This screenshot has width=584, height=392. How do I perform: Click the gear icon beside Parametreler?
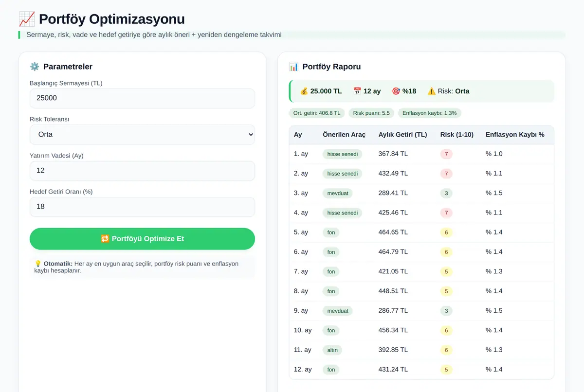34,67
